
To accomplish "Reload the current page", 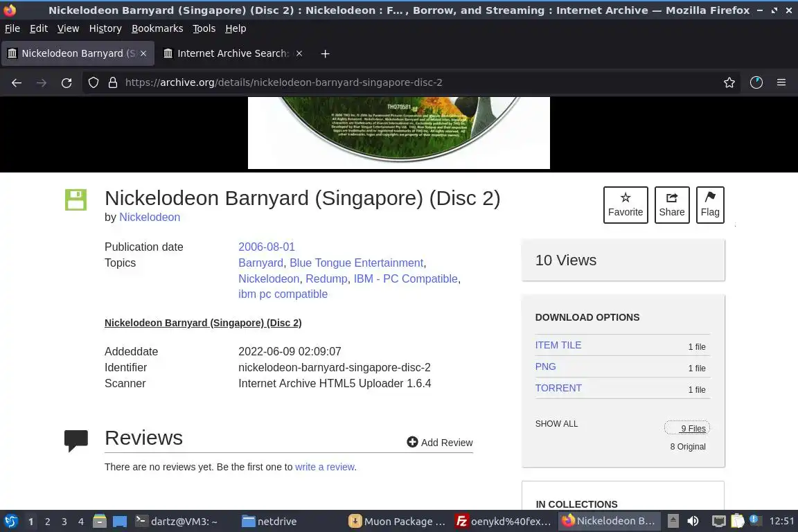I will coord(66,82).
